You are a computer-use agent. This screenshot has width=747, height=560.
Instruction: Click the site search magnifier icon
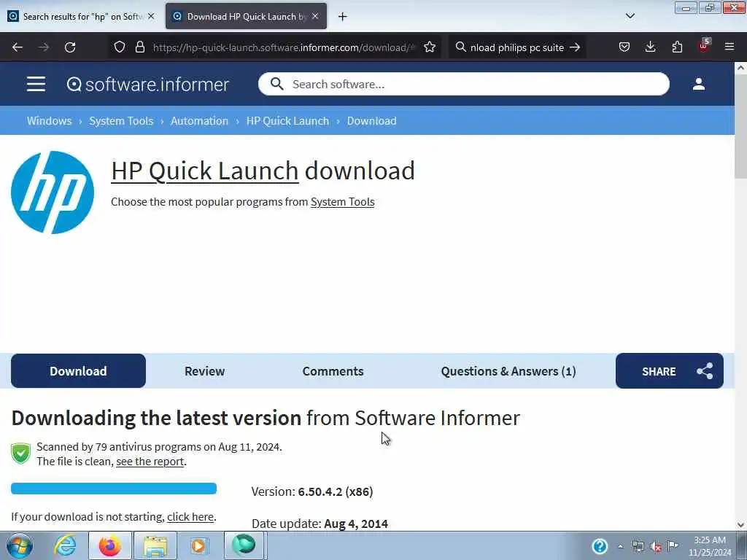pyautogui.click(x=276, y=85)
